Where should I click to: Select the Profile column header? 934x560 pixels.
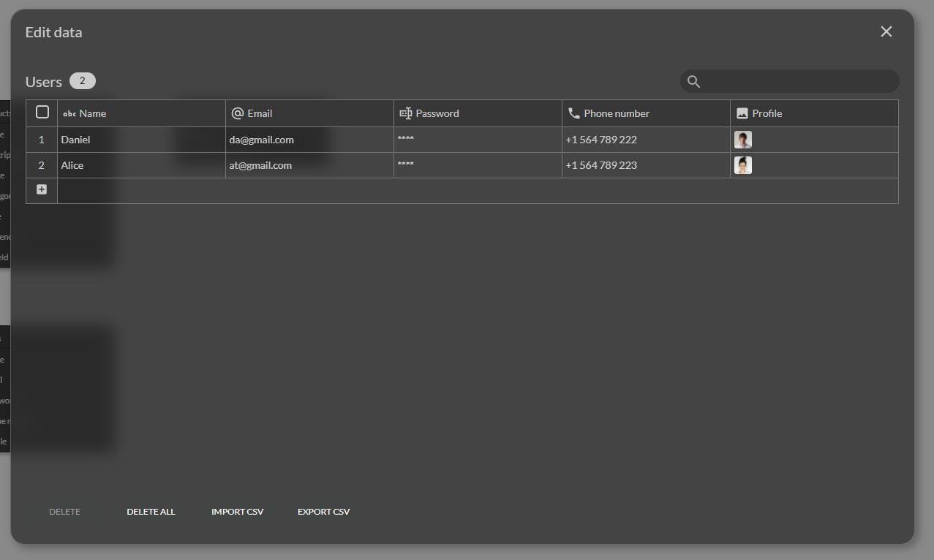click(814, 113)
